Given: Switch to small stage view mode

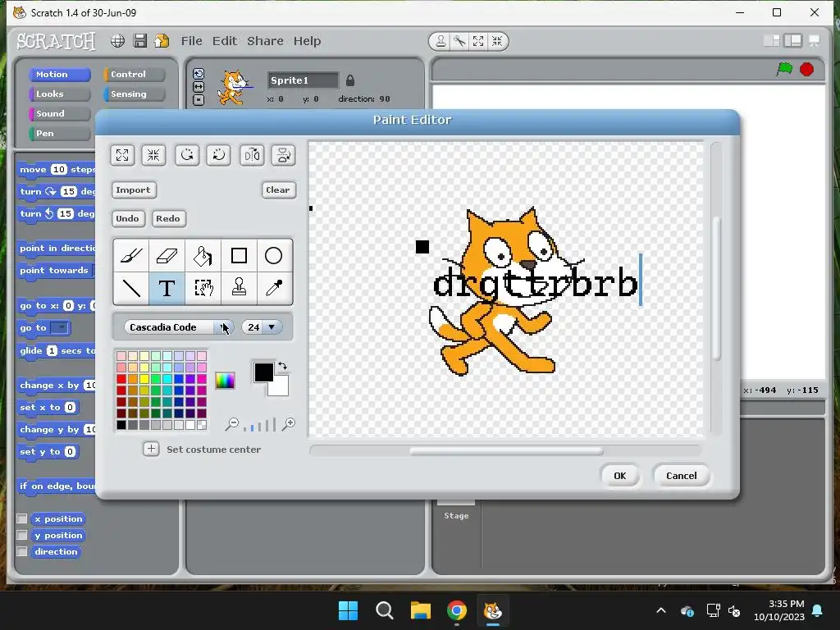Looking at the screenshot, I should point(771,41).
